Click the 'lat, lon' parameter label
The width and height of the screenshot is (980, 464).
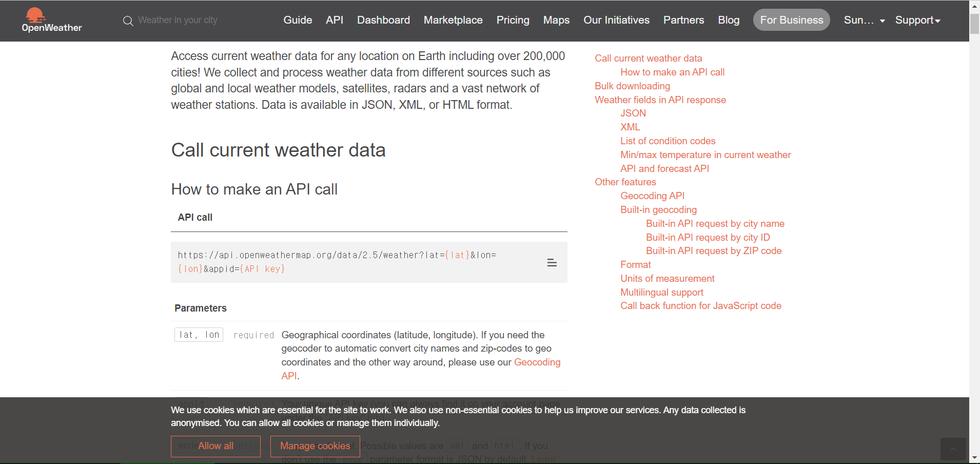[199, 335]
